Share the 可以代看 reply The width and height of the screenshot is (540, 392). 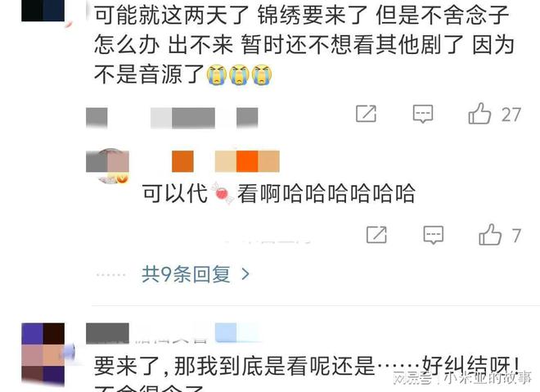(x=376, y=235)
